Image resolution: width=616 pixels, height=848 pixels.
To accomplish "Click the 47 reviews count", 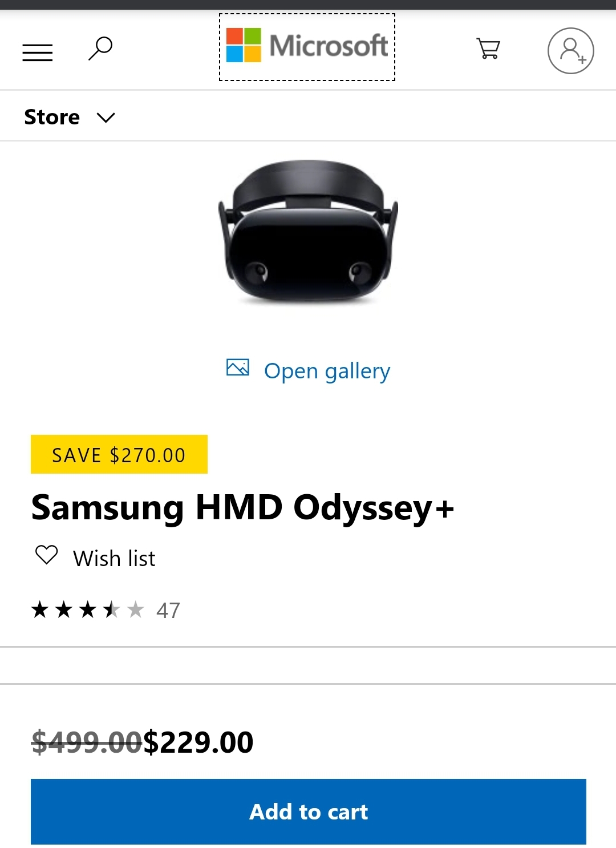I will (168, 611).
